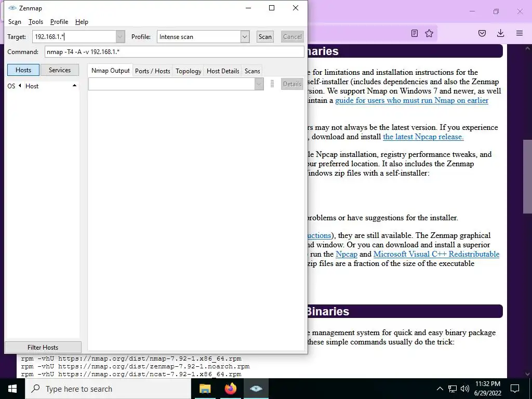
Task: Select the Services view button
Action: 60,70
